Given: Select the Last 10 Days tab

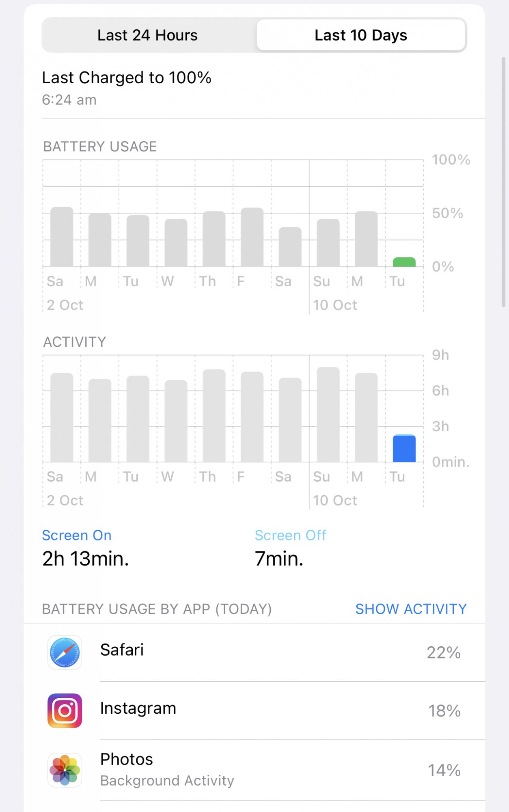Looking at the screenshot, I should [361, 35].
